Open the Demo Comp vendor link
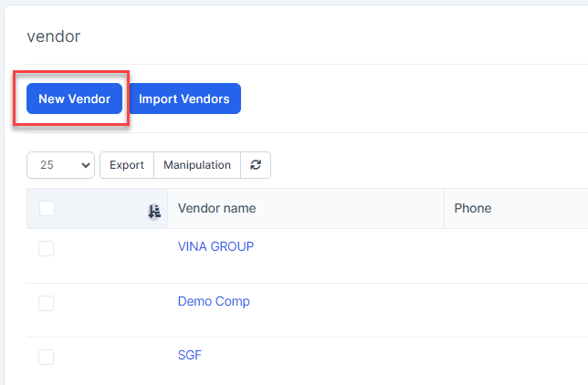 point(214,301)
